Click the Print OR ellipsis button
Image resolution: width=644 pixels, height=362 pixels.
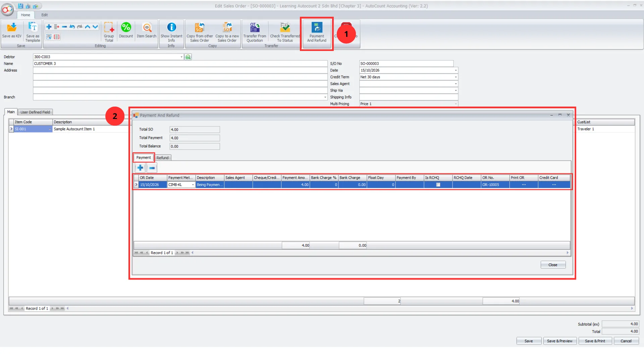click(524, 185)
